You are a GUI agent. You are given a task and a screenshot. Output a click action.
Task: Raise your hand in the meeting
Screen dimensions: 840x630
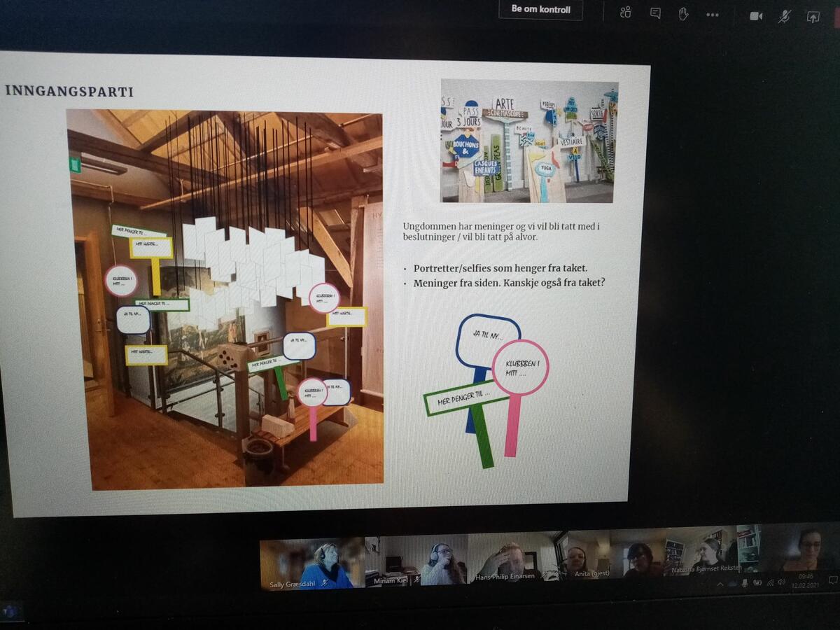coord(683,14)
